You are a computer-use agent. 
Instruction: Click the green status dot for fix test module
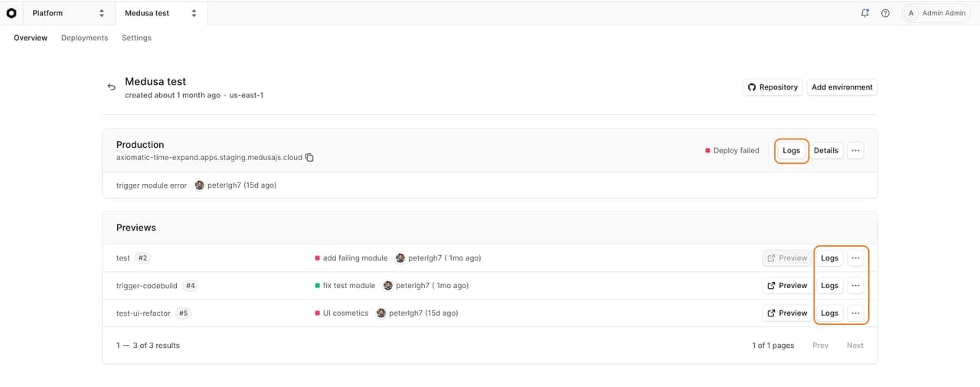pos(317,286)
